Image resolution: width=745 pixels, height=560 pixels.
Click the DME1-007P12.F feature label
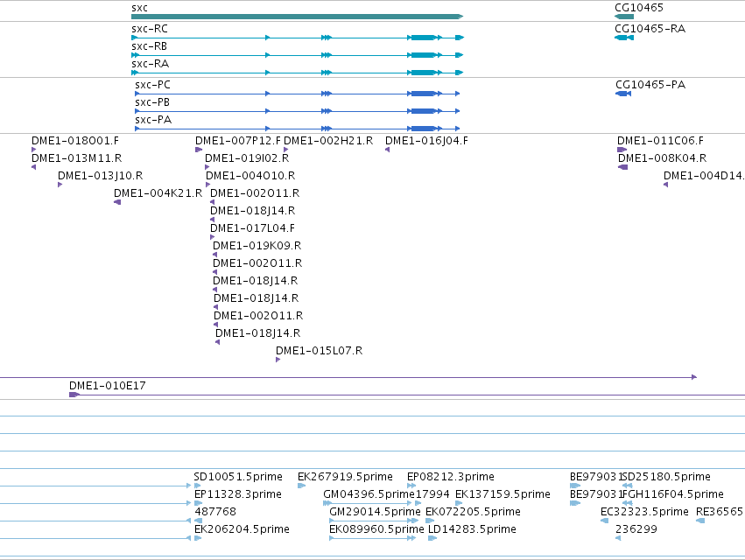coord(238,141)
